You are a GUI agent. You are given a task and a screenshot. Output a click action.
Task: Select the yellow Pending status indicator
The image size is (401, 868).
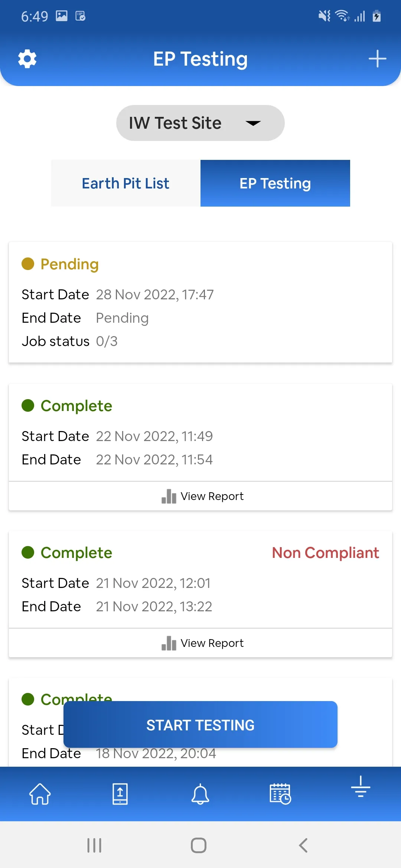click(x=28, y=264)
